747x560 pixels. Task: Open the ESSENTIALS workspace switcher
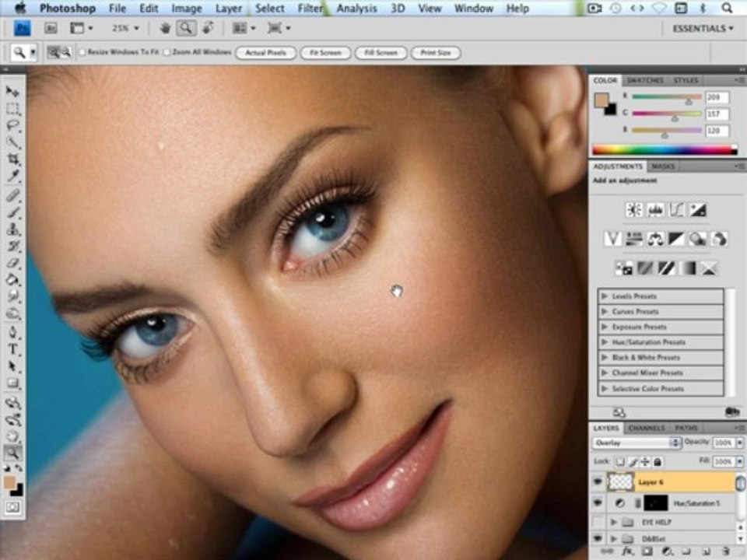[703, 29]
